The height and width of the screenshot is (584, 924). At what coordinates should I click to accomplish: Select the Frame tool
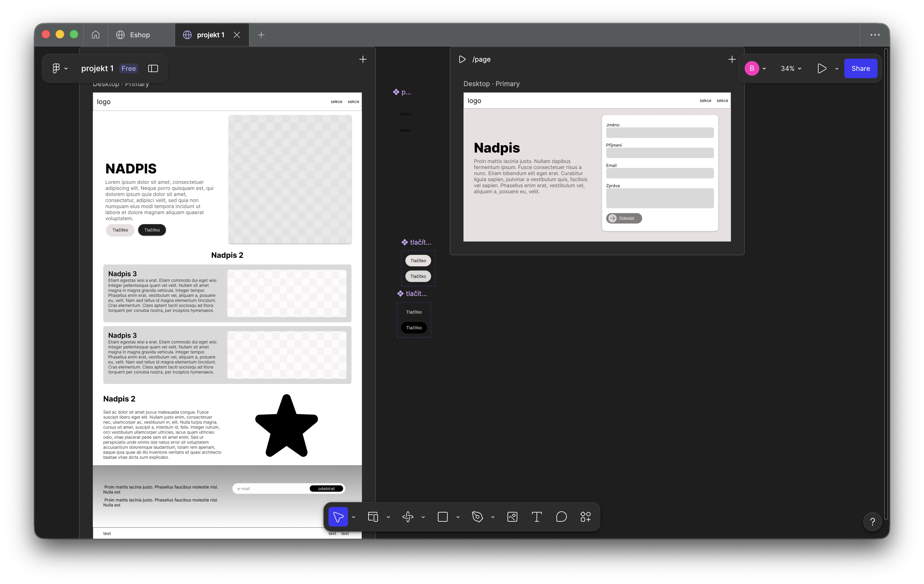(x=372, y=516)
